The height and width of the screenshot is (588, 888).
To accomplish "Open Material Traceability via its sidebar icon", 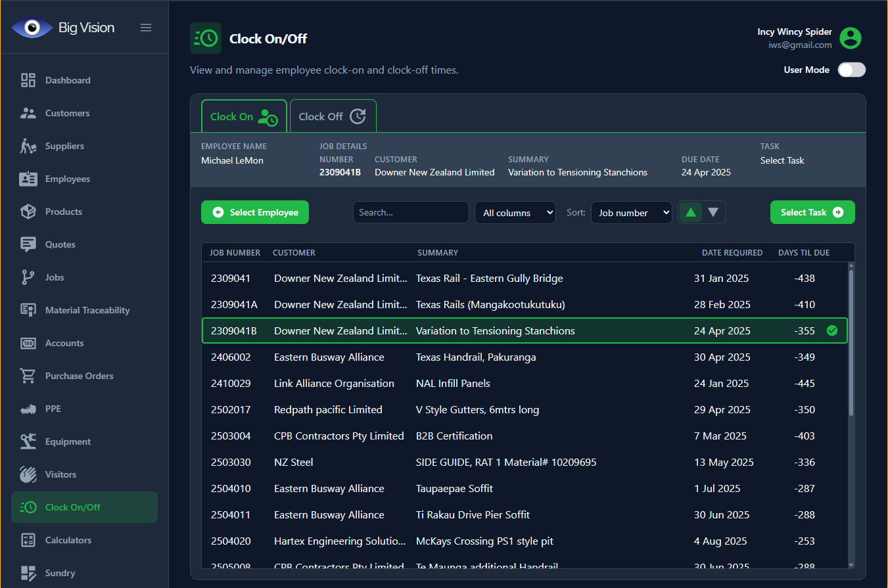I will pyautogui.click(x=28, y=310).
